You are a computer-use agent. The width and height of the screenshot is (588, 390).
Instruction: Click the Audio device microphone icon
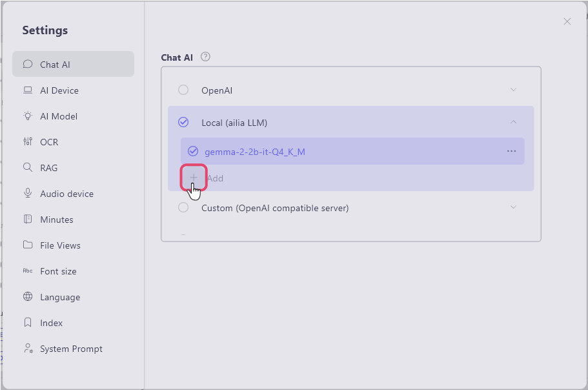pyautogui.click(x=28, y=194)
